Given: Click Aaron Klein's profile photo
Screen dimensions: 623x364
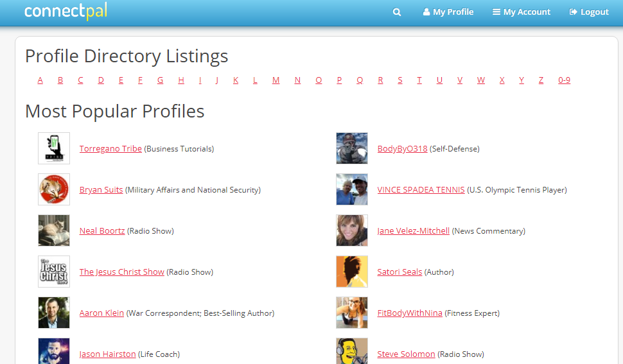Looking at the screenshot, I should [54, 313].
